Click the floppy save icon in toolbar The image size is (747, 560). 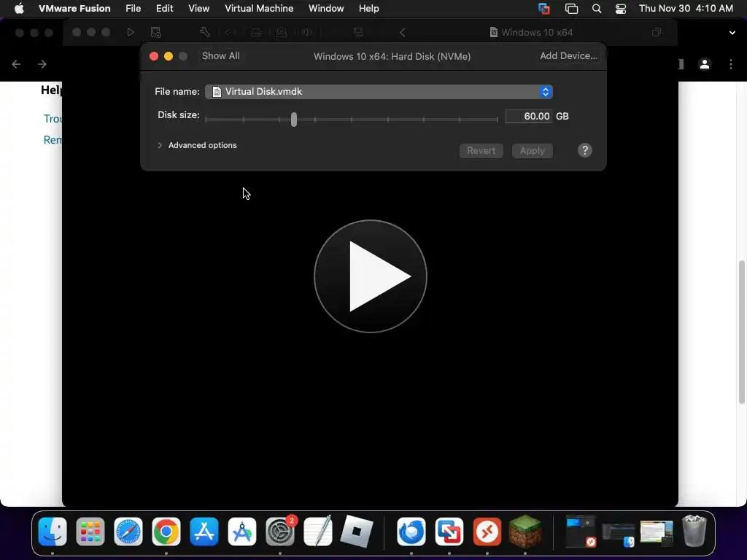coord(358,32)
